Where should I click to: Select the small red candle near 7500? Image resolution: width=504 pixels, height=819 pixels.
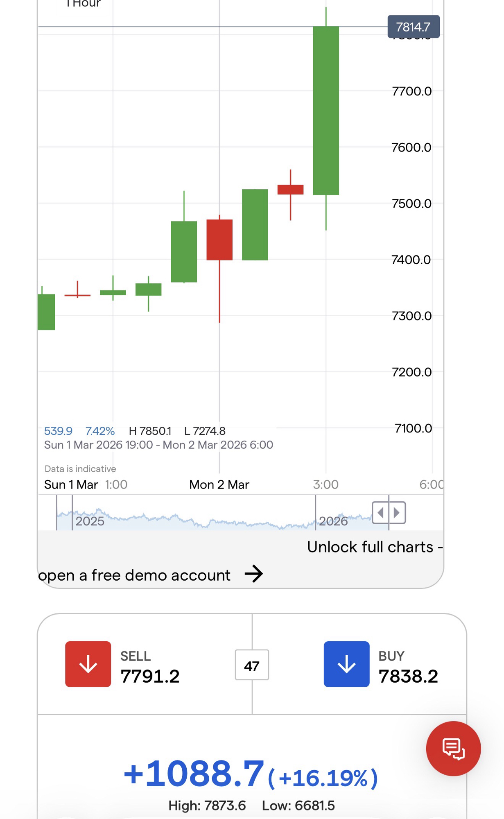pyautogui.click(x=290, y=190)
